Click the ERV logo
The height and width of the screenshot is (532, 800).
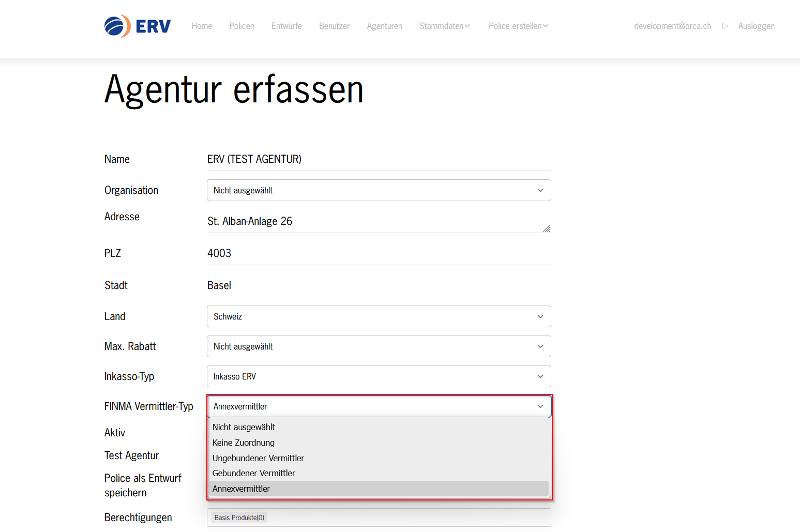tap(137, 26)
